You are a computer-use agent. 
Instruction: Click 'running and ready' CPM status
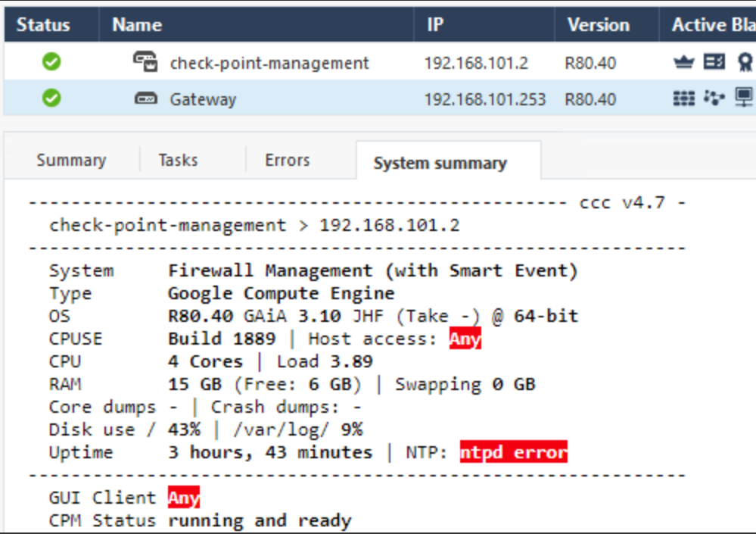[260, 520]
